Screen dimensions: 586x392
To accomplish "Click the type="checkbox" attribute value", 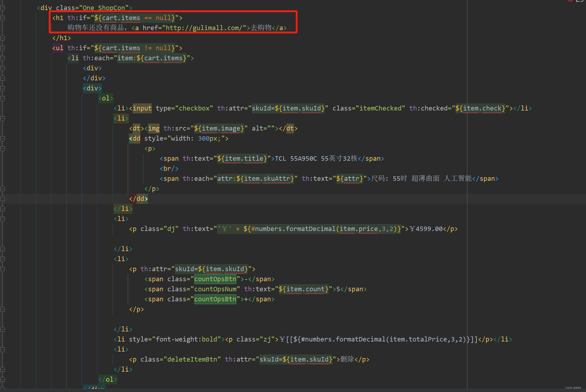I will 194,108.
